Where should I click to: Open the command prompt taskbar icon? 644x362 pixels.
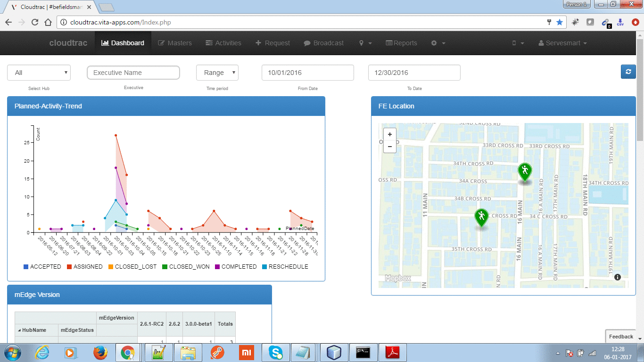(x=363, y=353)
